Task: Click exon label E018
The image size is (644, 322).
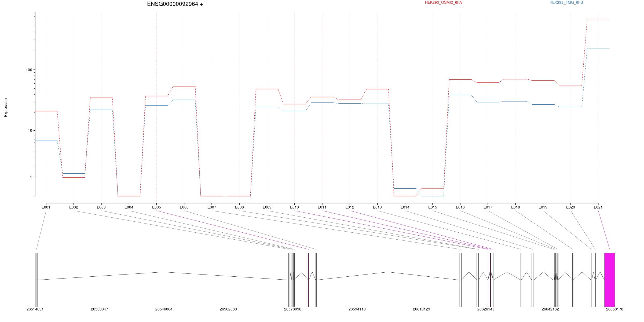Action: click(515, 207)
